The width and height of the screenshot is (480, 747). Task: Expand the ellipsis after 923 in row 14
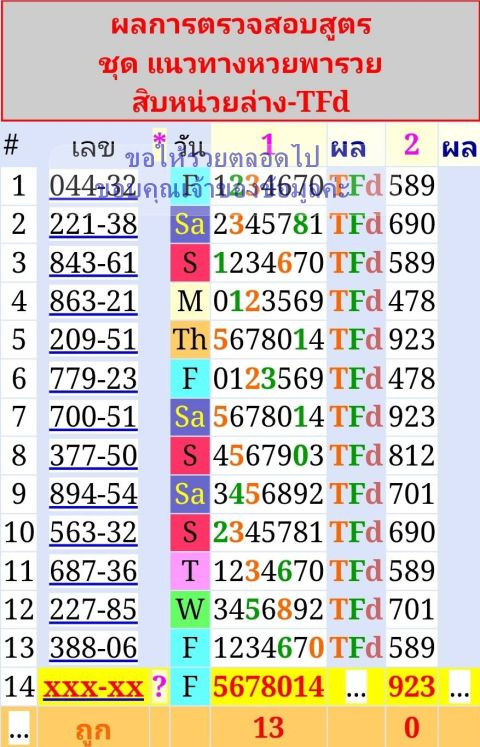coord(460,686)
